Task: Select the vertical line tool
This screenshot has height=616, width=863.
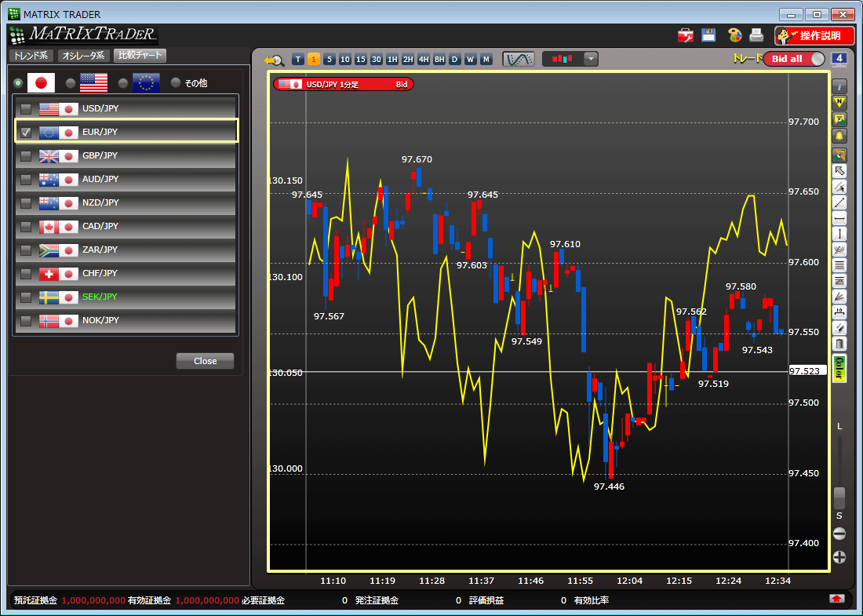Action: tap(839, 234)
